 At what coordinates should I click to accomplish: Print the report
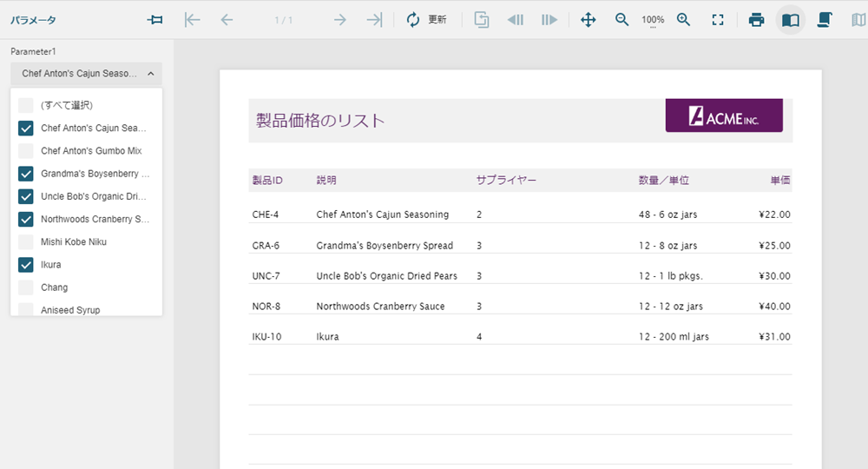coord(756,20)
